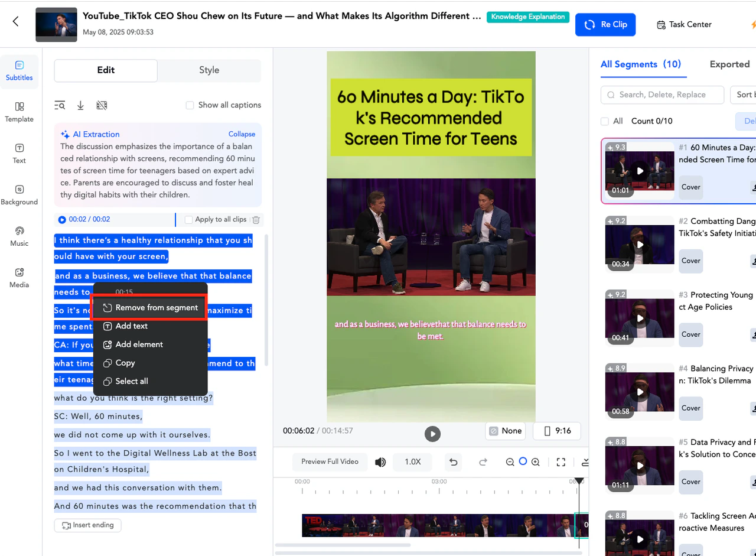The image size is (756, 556).
Task: Open Task Center
Action: point(684,25)
